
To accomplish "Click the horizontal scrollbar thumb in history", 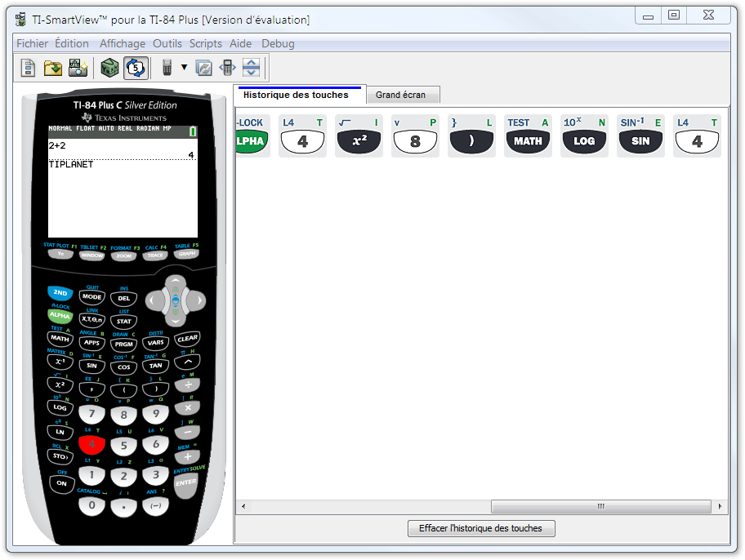I will pyautogui.click(x=601, y=506).
